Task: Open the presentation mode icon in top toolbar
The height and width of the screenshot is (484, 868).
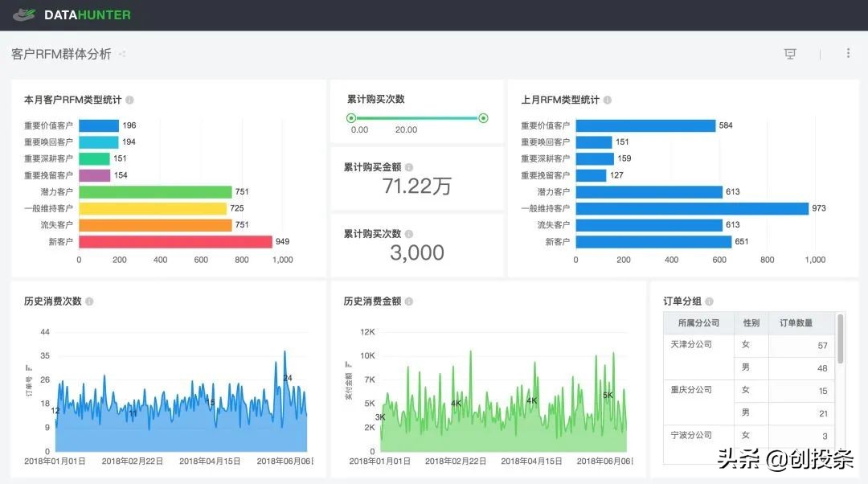Action: pyautogui.click(x=790, y=53)
